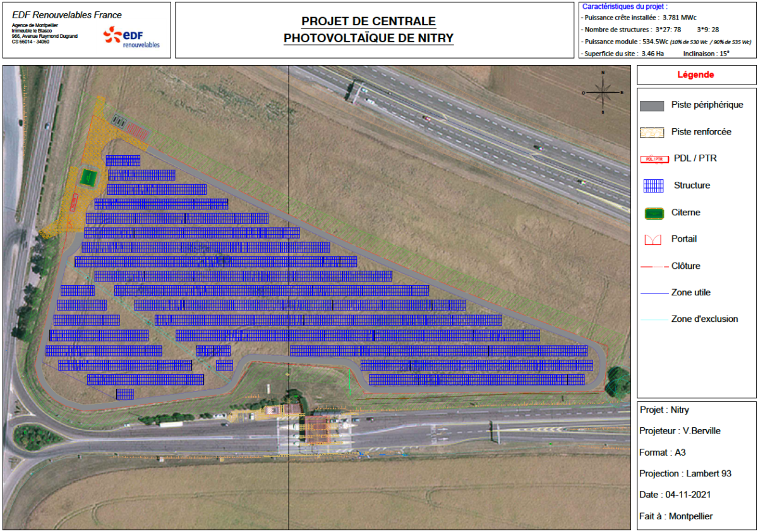
Task: Click the compass rose on the map
Action: tap(603, 92)
